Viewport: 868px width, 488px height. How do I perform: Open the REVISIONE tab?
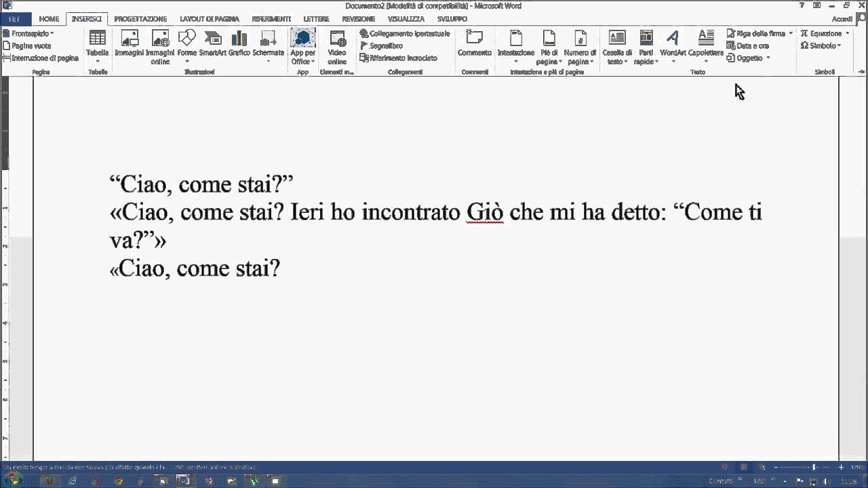358,19
